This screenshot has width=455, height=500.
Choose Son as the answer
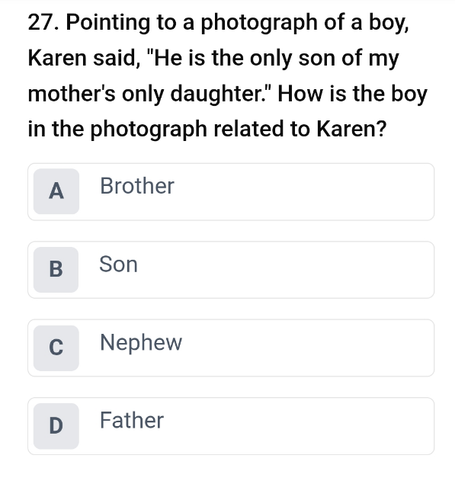click(231, 270)
